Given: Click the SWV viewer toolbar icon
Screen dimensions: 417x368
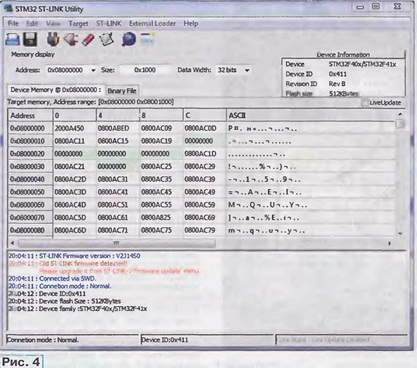Looking at the screenshot, I should tap(148, 39).
